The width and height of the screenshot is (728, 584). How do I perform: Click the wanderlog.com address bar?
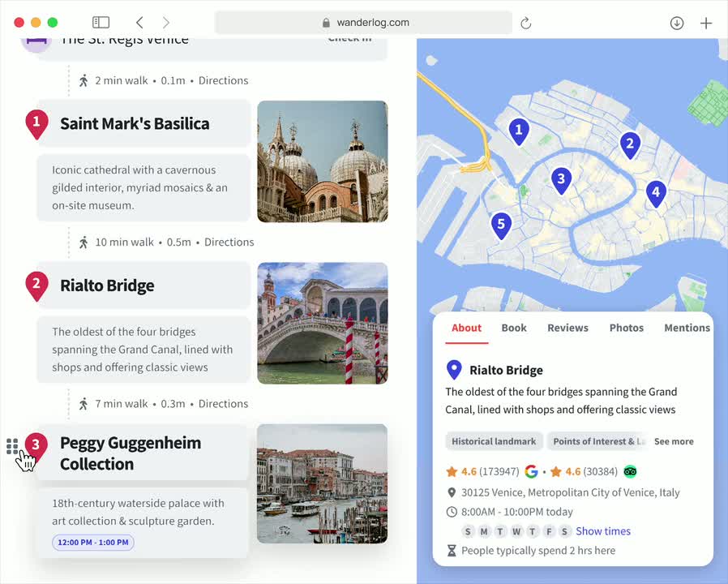(x=363, y=22)
